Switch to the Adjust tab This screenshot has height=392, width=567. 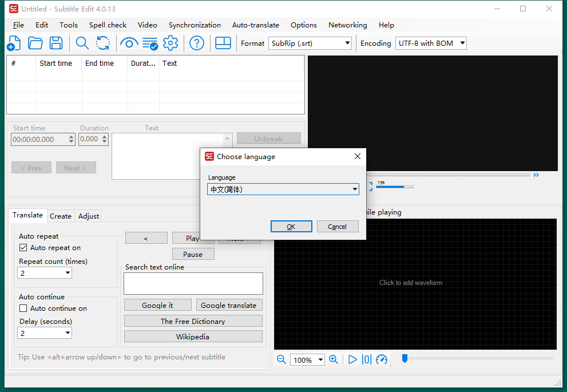coord(89,216)
